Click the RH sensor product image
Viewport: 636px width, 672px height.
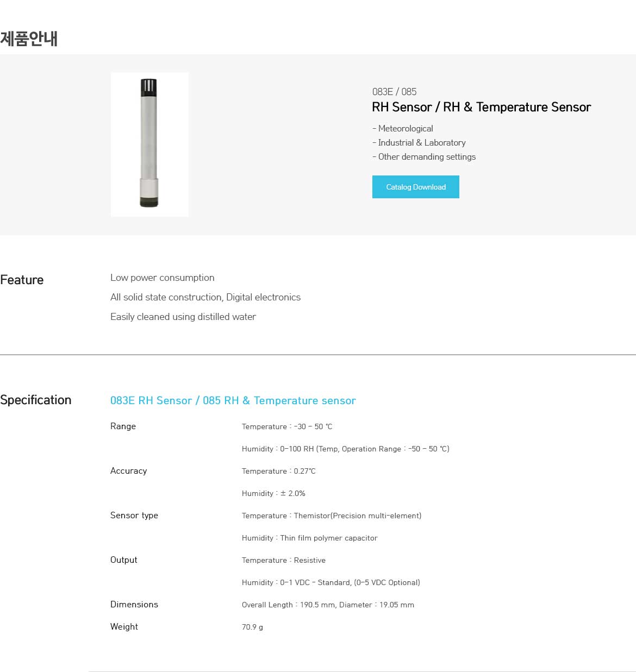coord(149,145)
